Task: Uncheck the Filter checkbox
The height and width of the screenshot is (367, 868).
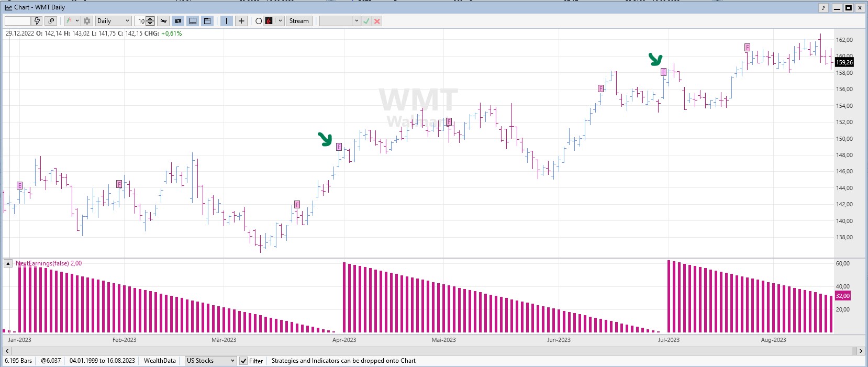Action: tap(243, 361)
